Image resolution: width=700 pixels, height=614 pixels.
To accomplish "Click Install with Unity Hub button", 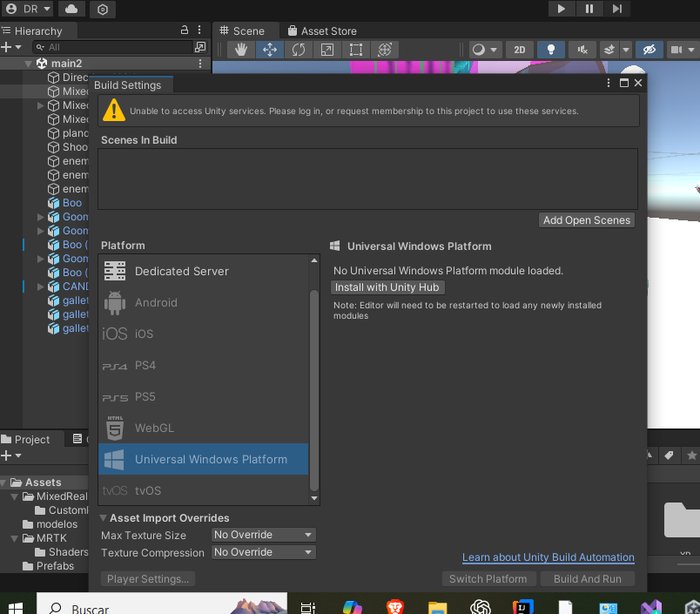I will tap(387, 287).
